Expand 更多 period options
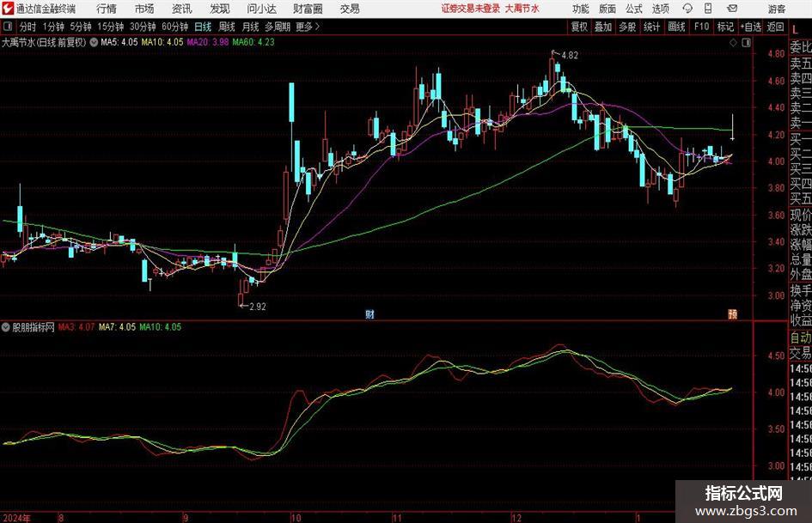The height and width of the screenshot is (523, 812). 308,27
